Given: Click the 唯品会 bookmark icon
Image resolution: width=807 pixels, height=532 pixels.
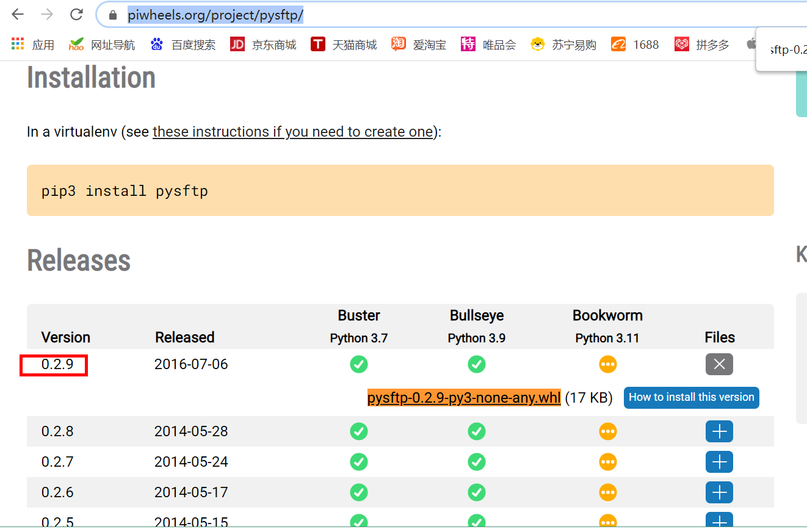Looking at the screenshot, I should (468, 44).
